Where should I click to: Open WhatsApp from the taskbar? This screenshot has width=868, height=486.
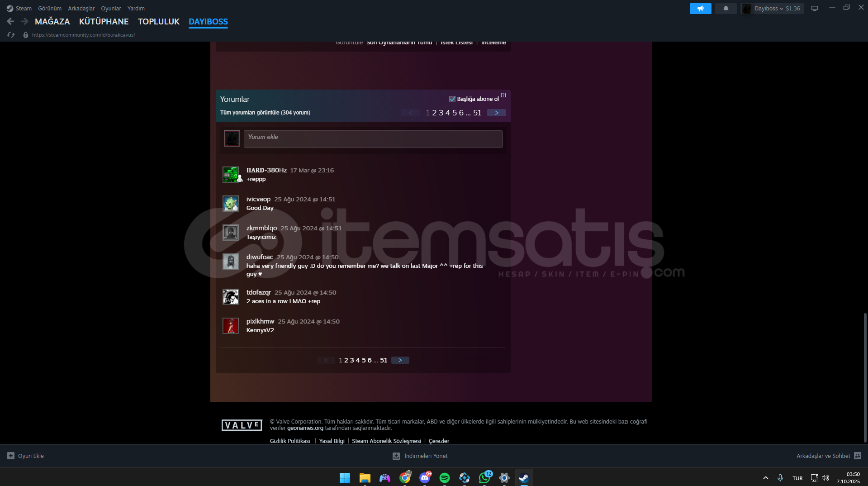484,478
